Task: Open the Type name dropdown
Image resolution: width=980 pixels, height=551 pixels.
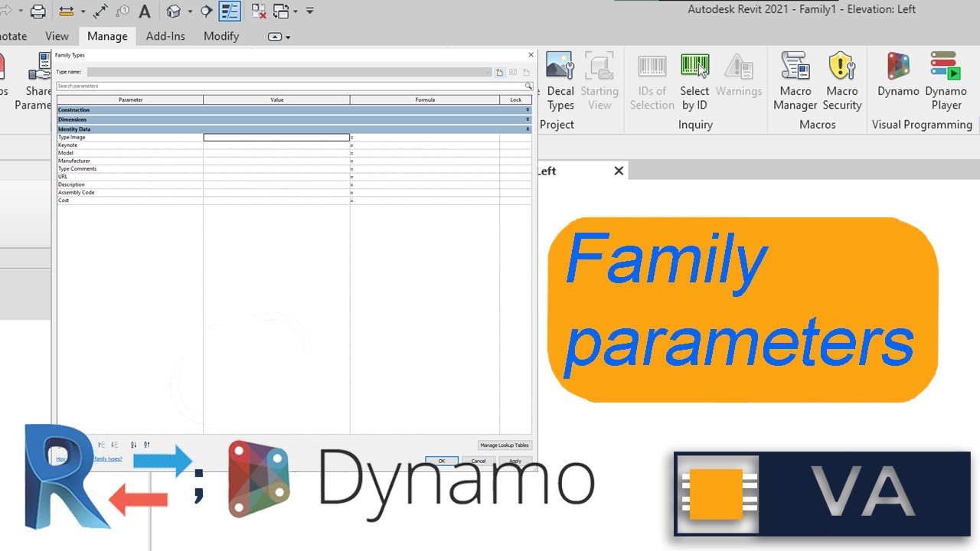Action: click(x=488, y=72)
